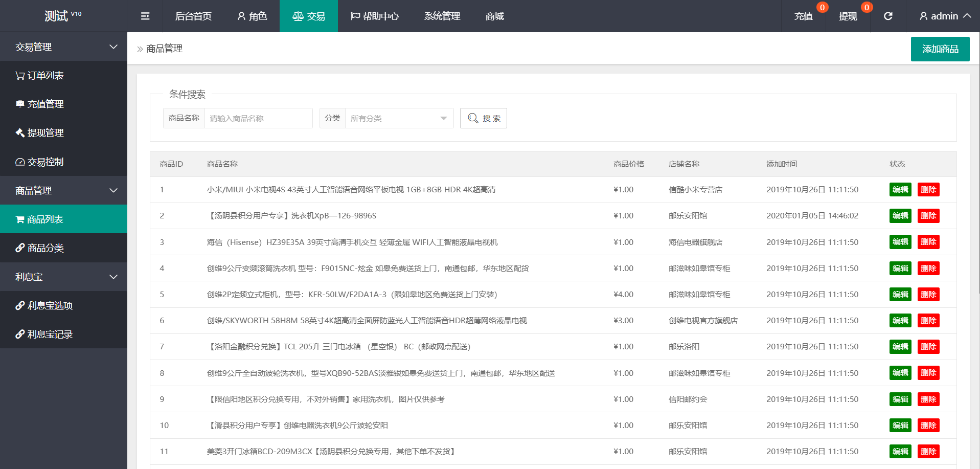This screenshot has width=980, height=469.
Task: Collapse the 利息宝 sidebar group
Action: (63, 277)
